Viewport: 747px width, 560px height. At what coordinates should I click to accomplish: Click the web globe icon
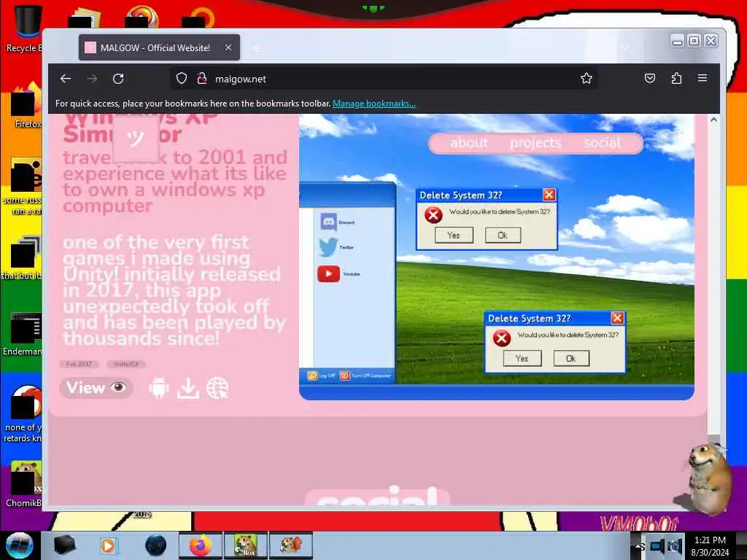217,389
